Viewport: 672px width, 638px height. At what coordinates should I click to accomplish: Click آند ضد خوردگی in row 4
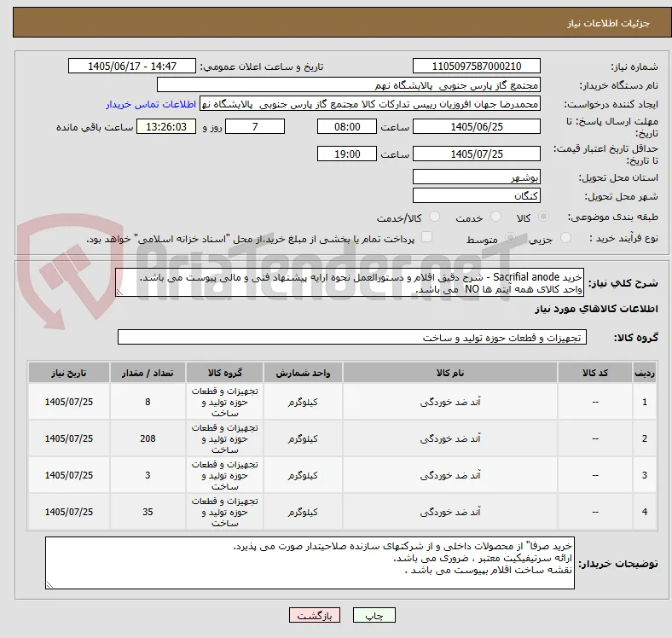[450, 512]
